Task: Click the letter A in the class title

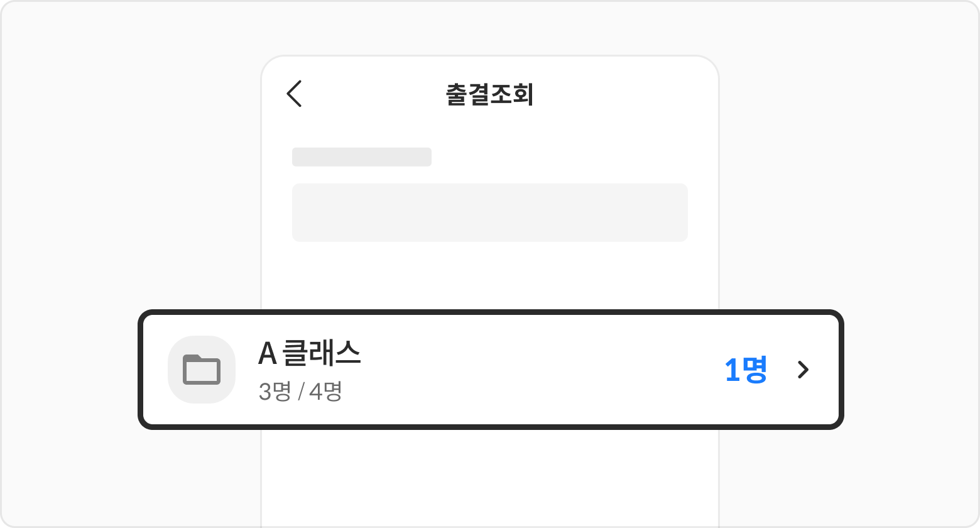Action: 267,354
